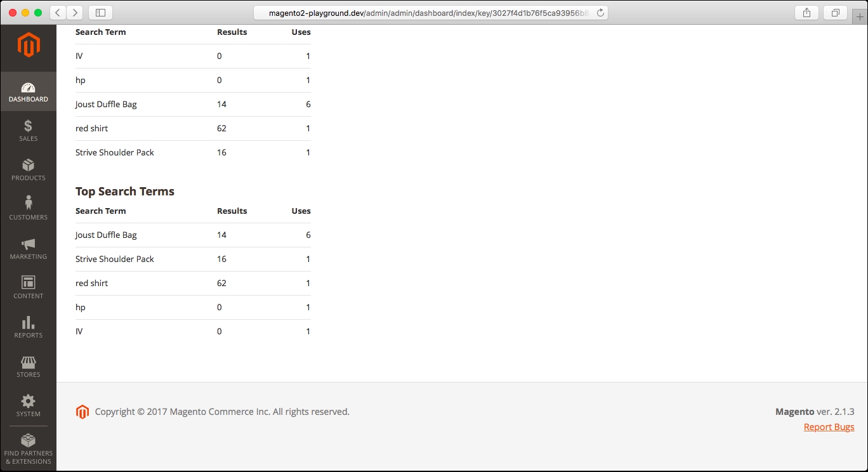Select 'Strive Shoulder Pack' in Top Search Terms
The image size is (868, 472).
[x=115, y=259]
